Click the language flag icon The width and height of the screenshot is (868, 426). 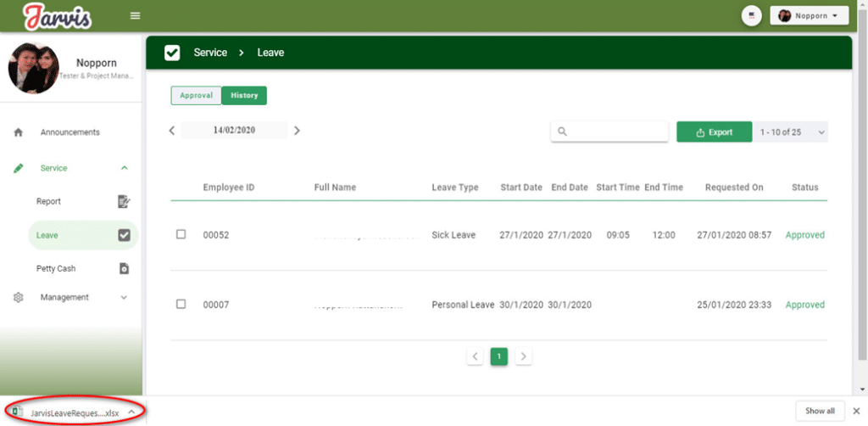click(x=751, y=16)
